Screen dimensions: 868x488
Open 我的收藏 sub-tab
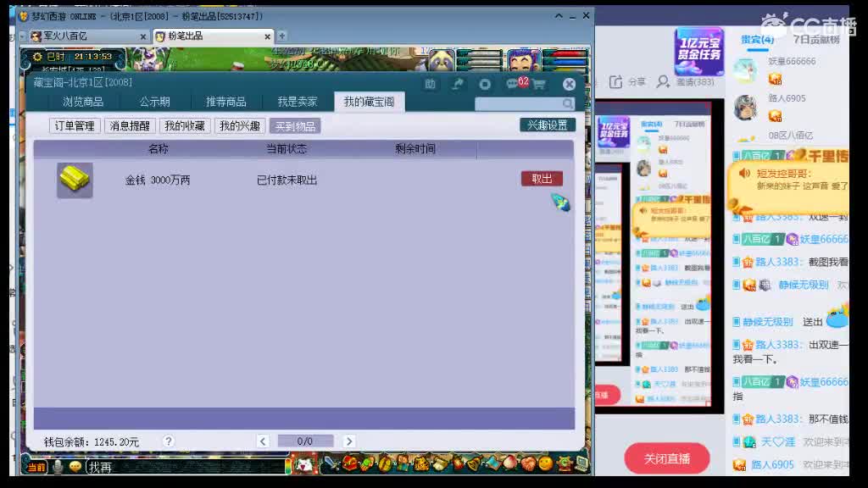tap(185, 126)
